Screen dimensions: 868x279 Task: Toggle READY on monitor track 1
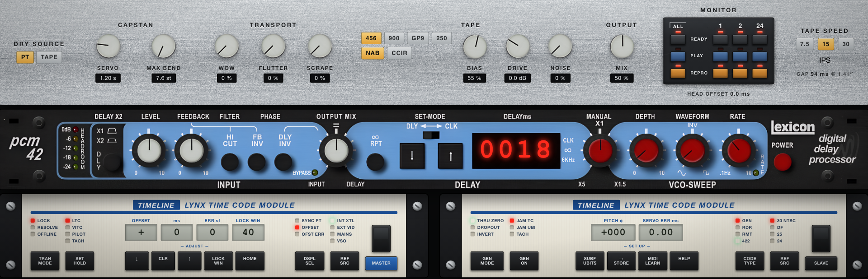click(x=720, y=39)
